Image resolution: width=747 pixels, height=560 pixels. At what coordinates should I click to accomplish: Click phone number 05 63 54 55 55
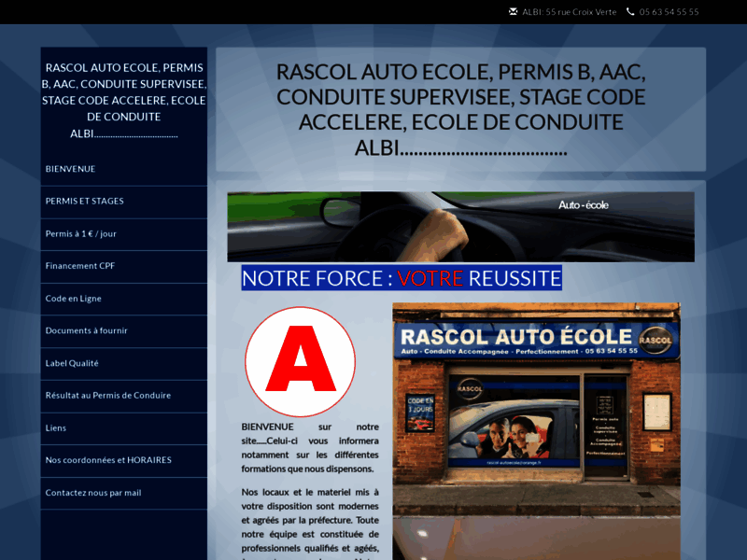[669, 12]
